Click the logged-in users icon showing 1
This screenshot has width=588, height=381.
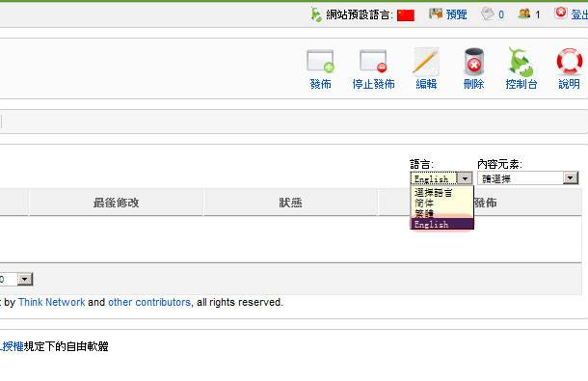tap(524, 14)
